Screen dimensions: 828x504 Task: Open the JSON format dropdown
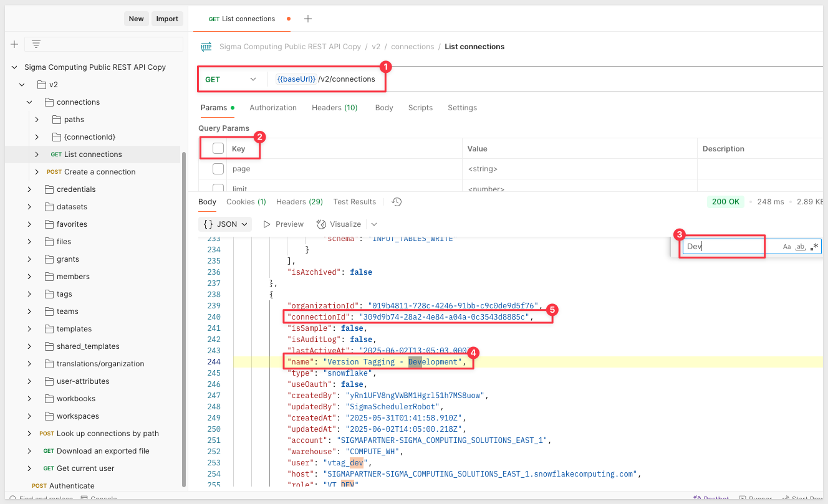pos(226,224)
